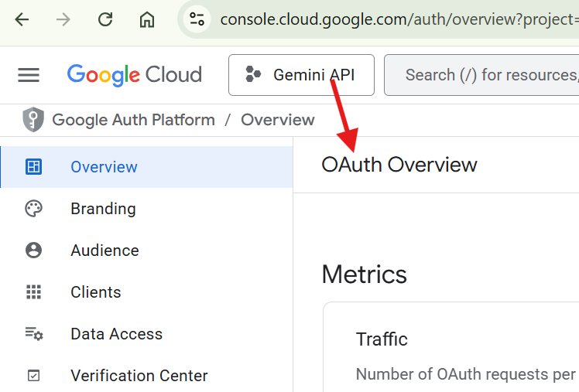The image size is (579, 392).
Task: Click the Data Access settings-list icon
Action: click(x=34, y=334)
